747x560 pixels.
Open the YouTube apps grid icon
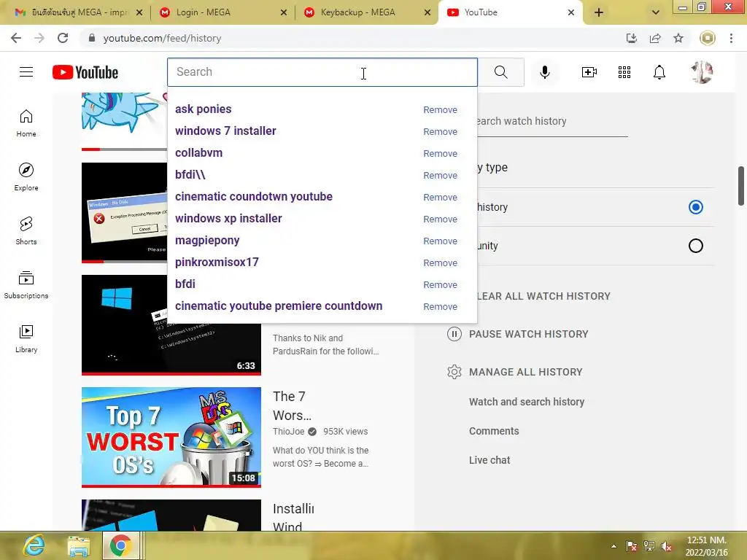tap(624, 72)
